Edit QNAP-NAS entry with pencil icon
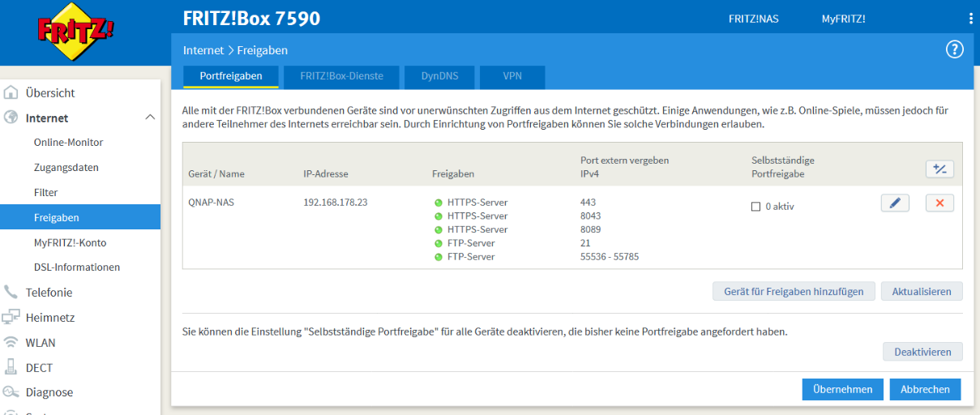The width and height of the screenshot is (980, 415). tap(895, 203)
